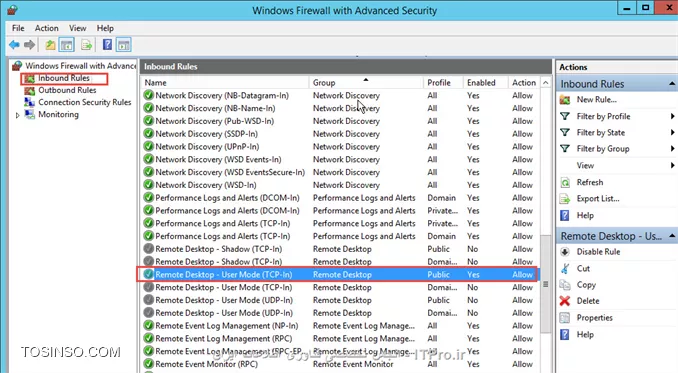Viewport: 678px width, 373px height.
Task: Click the Refresh icon in Actions pane
Action: tap(565, 182)
